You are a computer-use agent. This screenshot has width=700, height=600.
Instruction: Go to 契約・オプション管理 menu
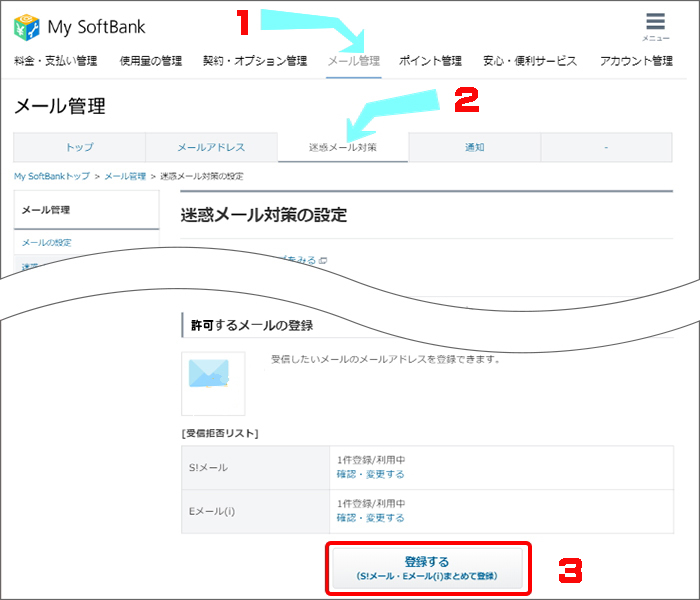pos(255,61)
